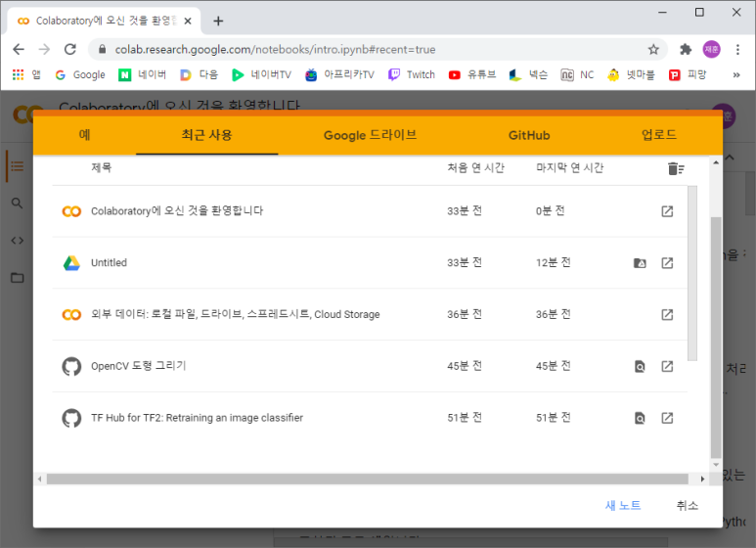Show Untitled notebook in Drive icon

640,263
